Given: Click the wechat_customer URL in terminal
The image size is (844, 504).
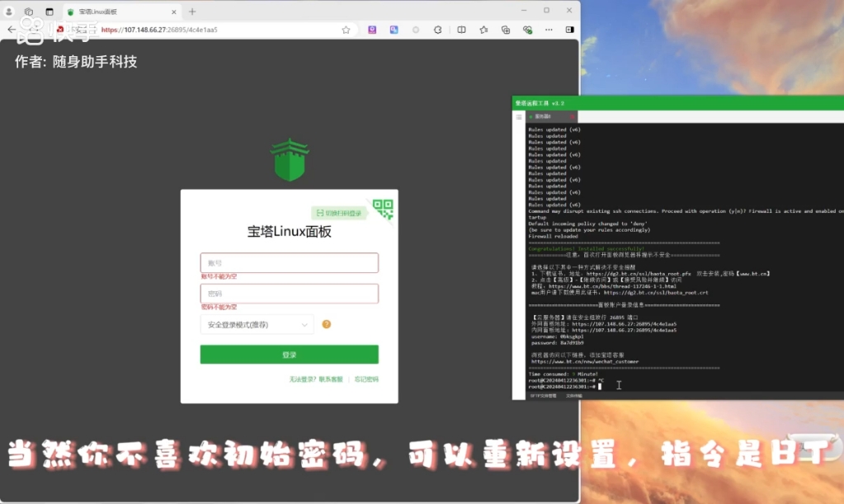Looking at the screenshot, I should pos(585,361).
